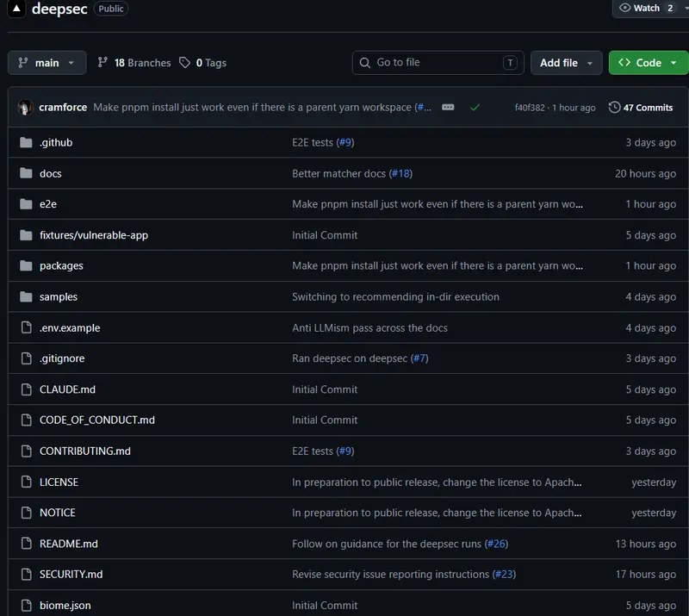Click "13 hours ago" timestamp on README.md row

645,544
